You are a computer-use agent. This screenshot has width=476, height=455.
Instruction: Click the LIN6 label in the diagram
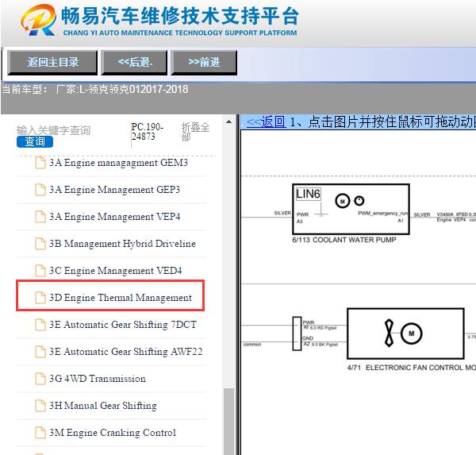click(x=308, y=194)
